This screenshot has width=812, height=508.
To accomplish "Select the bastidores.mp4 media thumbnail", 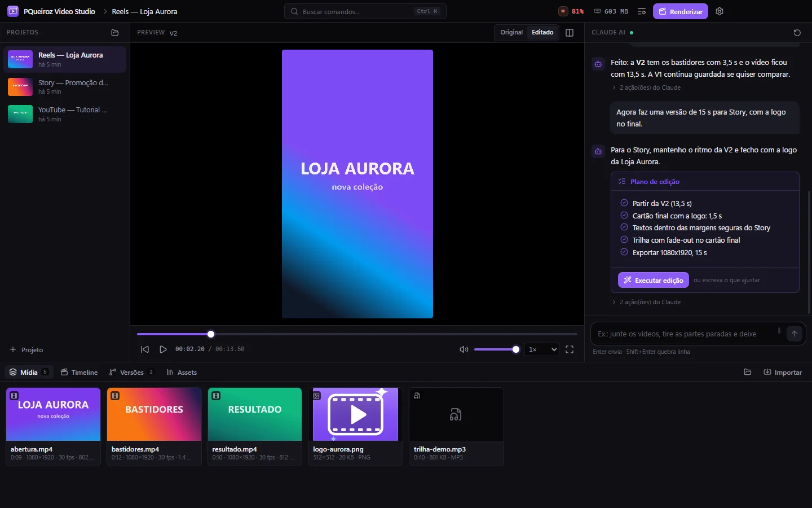I will click(x=154, y=414).
